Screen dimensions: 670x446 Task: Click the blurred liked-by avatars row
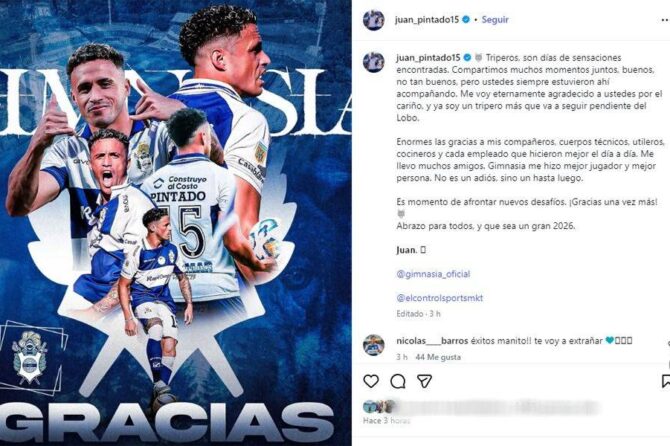(x=479, y=407)
